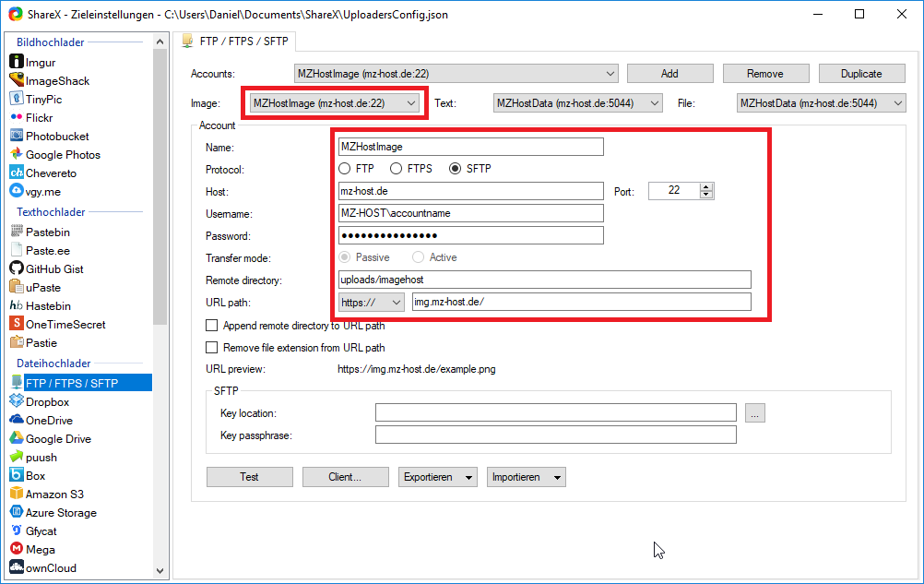This screenshot has height=584, width=924.
Task: Pick the TinyPic uploader icon
Action: pos(17,99)
